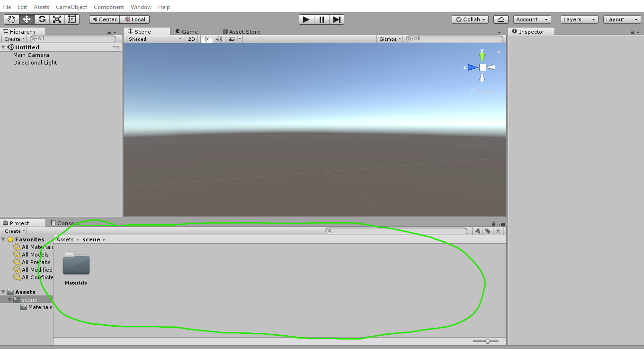Open the GameObject menu
Viewport: 644px width, 349px height.
pyautogui.click(x=72, y=7)
